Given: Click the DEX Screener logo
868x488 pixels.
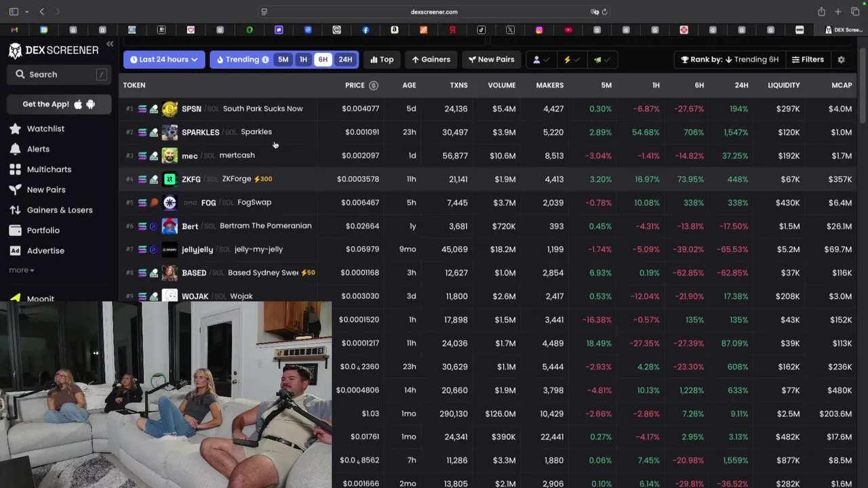Looking at the screenshot, I should coord(53,50).
